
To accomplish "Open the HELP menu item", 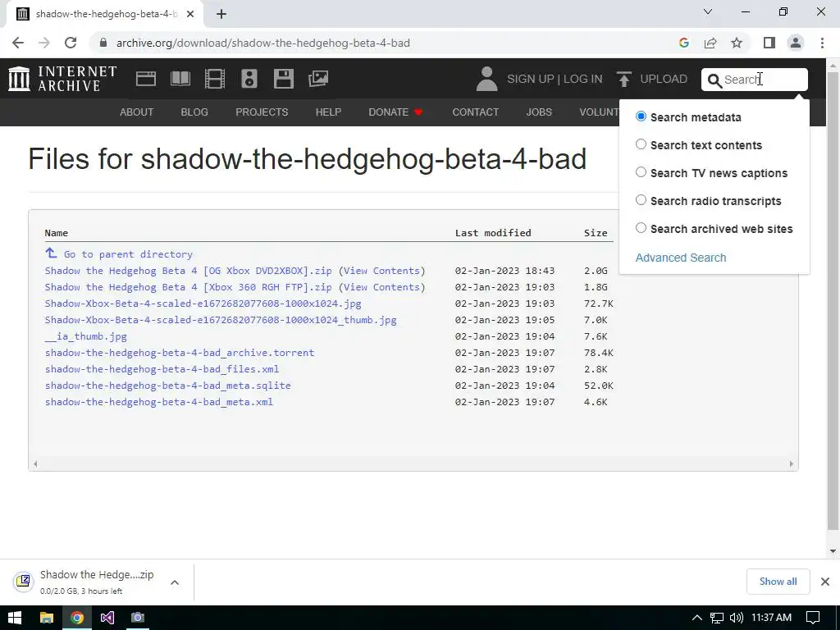I will coord(328,112).
